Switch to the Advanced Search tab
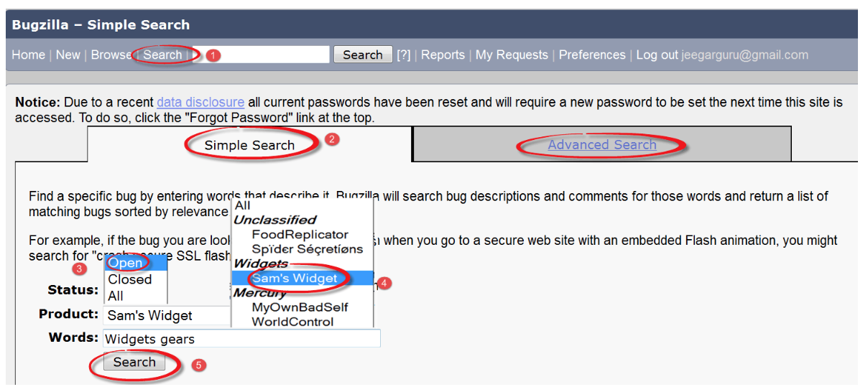 point(602,145)
